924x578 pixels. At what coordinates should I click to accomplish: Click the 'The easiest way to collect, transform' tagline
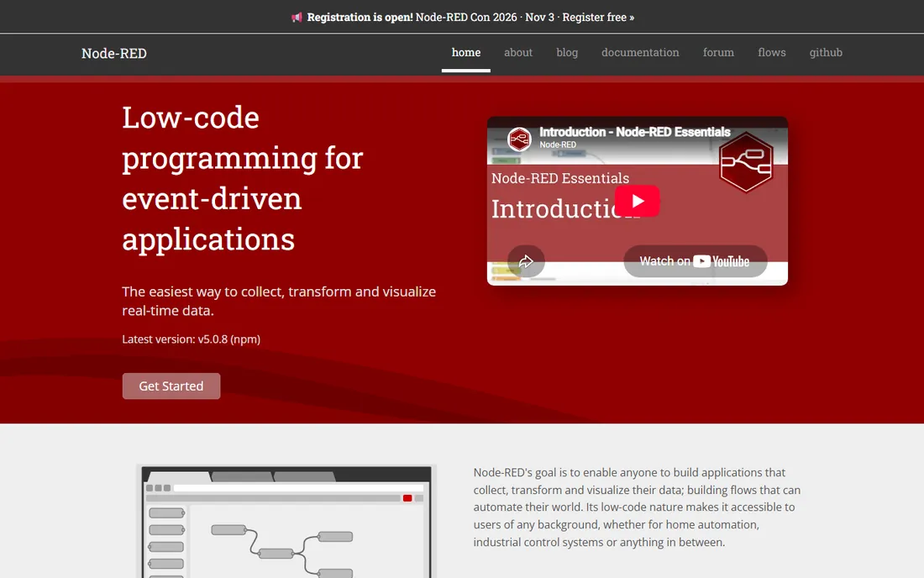(x=279, y=301)
